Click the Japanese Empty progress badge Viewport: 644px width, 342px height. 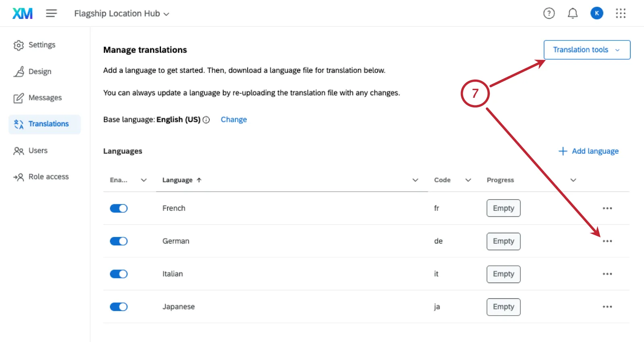pos(504,307)
